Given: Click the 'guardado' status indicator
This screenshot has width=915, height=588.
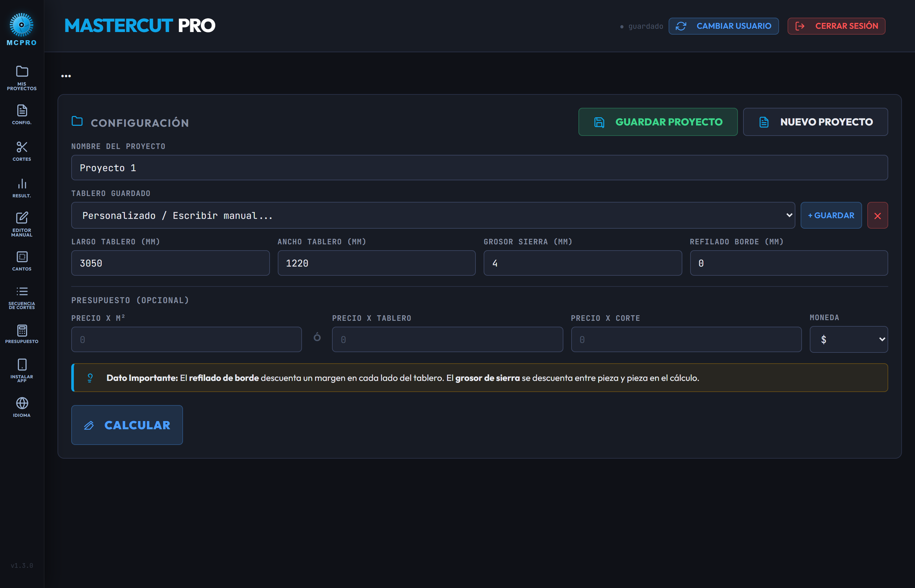Looking at the screenshot, I should (x=641, y=26).
